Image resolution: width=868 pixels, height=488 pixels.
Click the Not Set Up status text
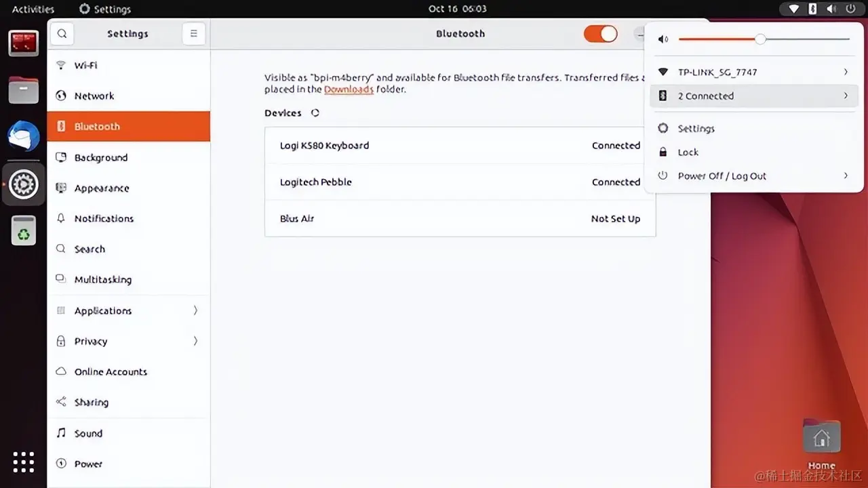coord(616,218)
